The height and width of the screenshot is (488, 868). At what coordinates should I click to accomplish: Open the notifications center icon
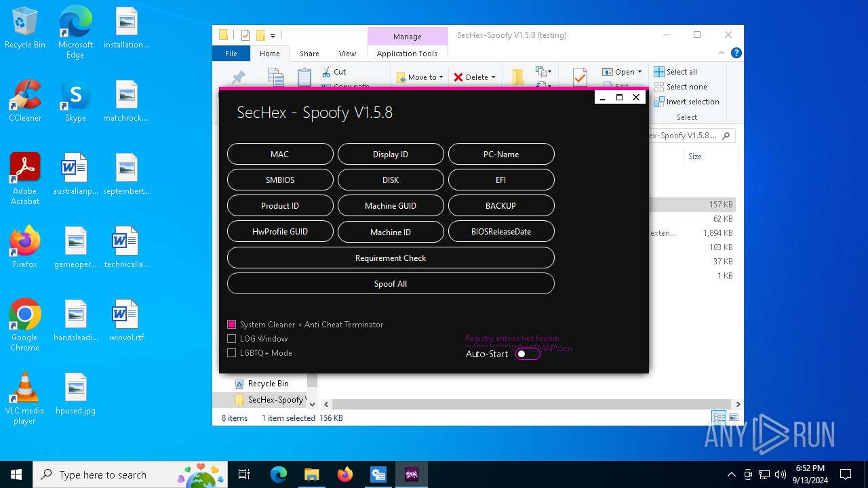(x=846, y=474)
